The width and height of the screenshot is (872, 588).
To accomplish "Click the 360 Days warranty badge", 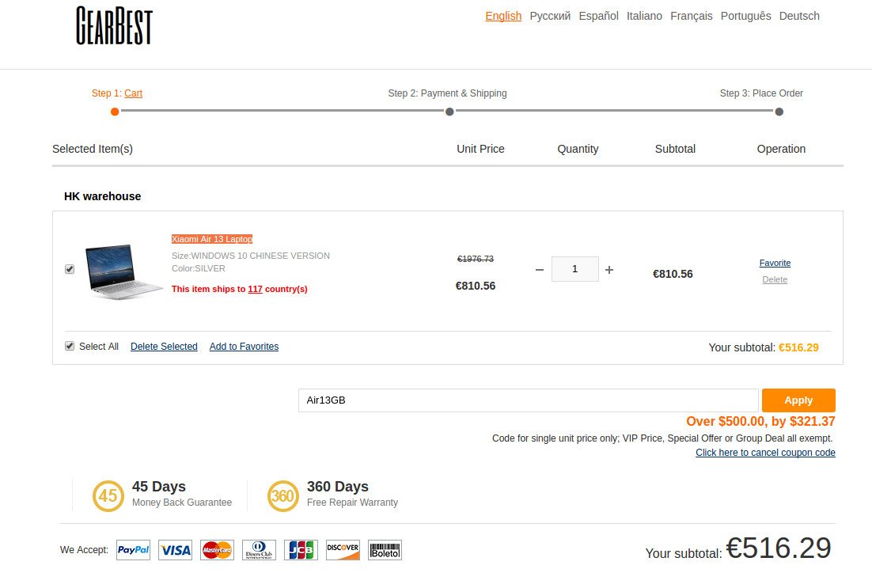I will [283, 495].
